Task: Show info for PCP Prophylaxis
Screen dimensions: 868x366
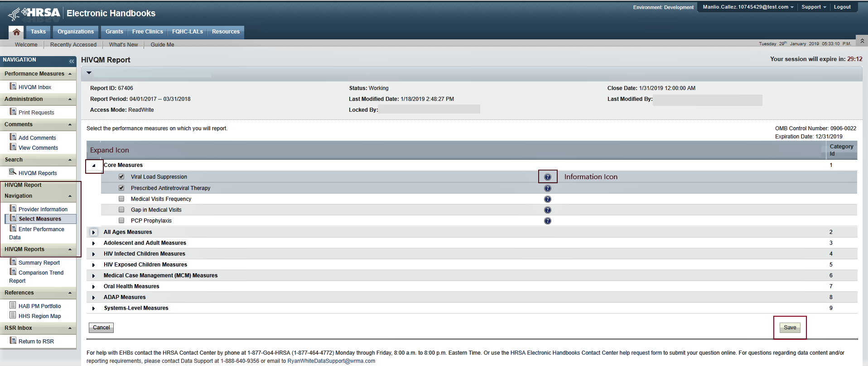Action: pyautogui.click(x=548, y=221)
